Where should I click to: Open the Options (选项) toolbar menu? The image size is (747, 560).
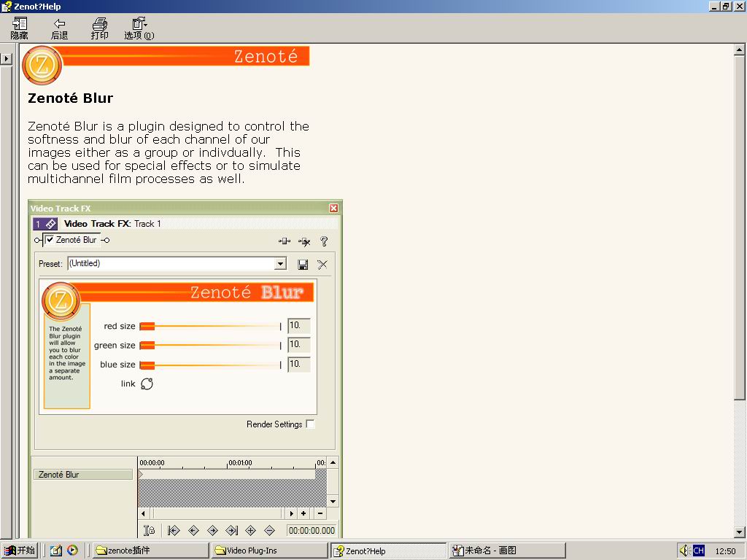(x=139, y=28)
